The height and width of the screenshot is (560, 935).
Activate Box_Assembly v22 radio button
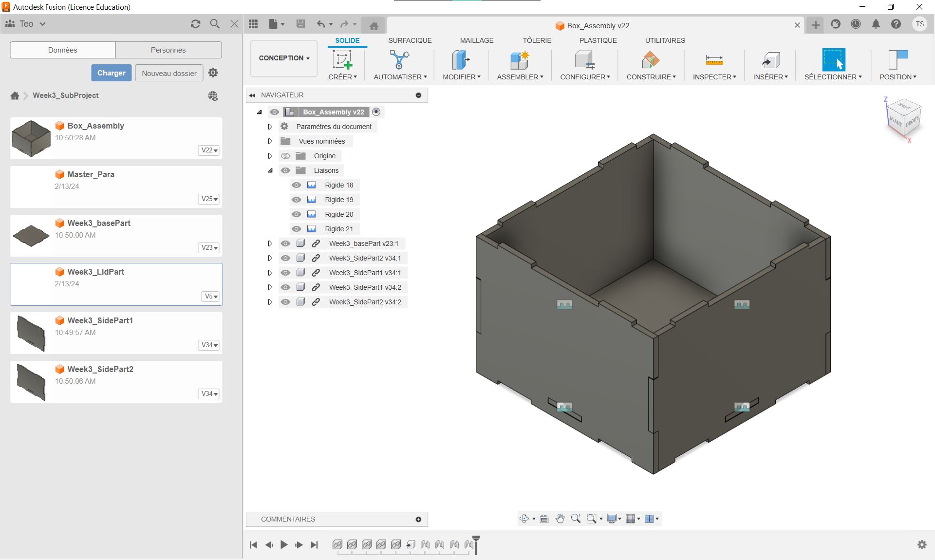point(376,112)
